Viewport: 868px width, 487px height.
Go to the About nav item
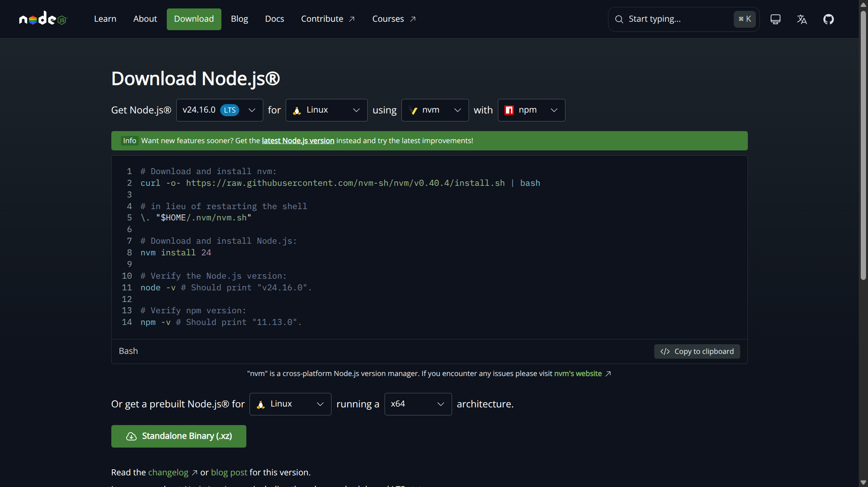[x=145, y=19]
